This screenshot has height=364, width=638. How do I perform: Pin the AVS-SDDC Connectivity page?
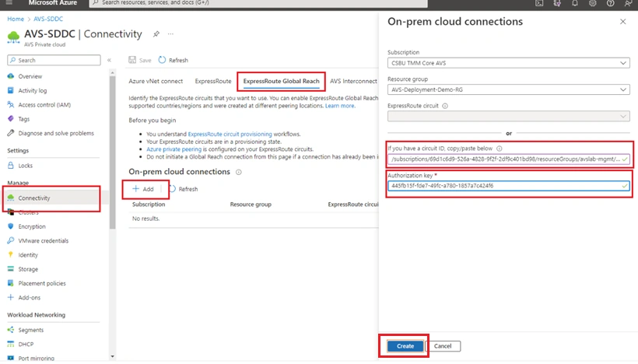click(x=156, y=33)
